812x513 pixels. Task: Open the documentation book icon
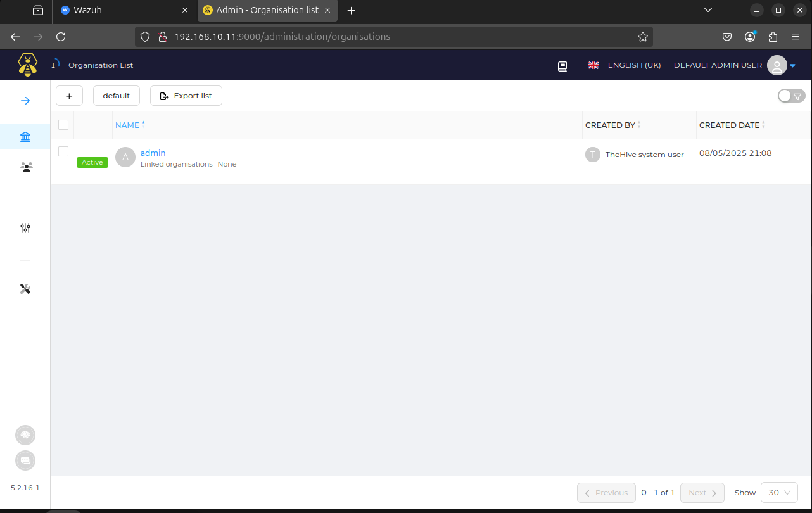[x=562, y=66]
